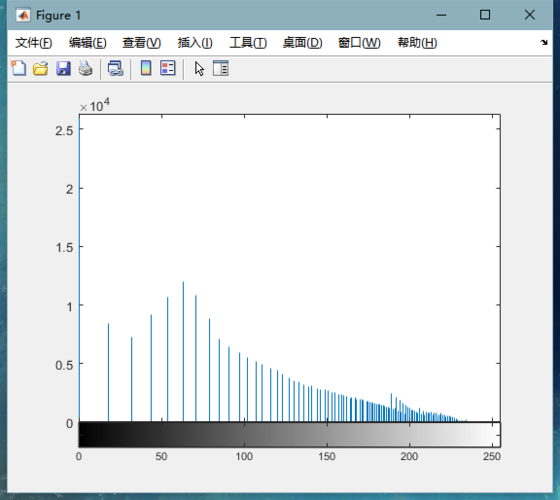
Task: Click the ×10^4 axis exponent label
Action: point(95,106)
